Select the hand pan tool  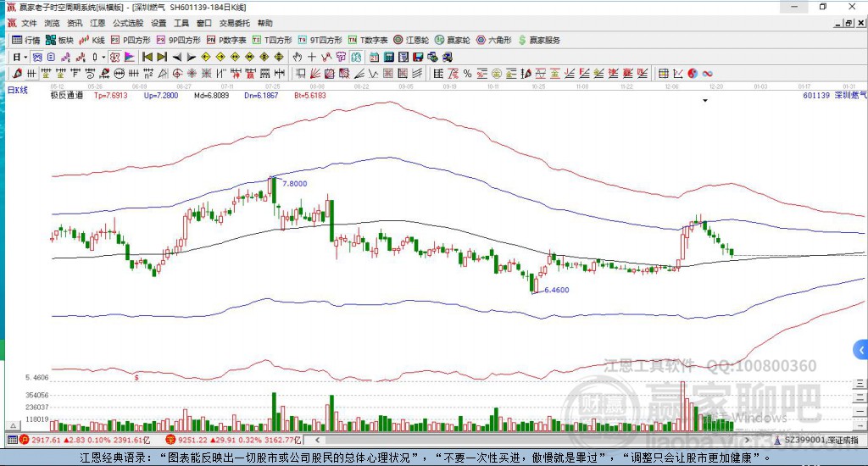coord(298,57)
